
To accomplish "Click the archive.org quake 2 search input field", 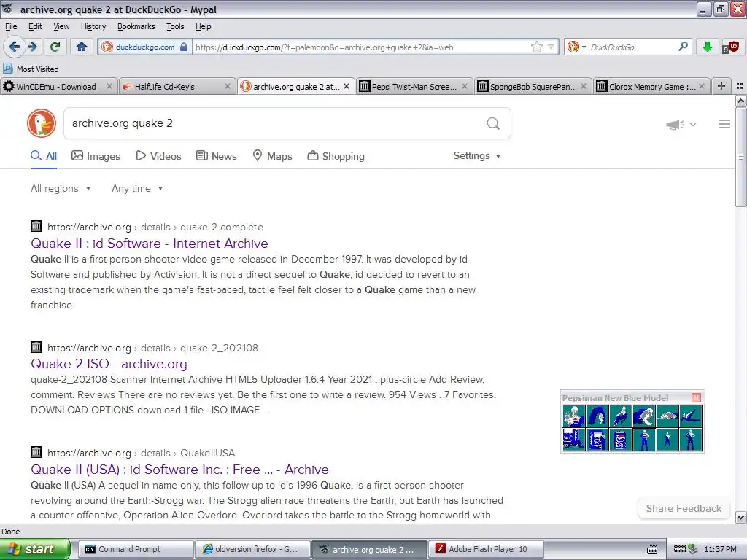I will pyautogui.click(x=276, y=123).
